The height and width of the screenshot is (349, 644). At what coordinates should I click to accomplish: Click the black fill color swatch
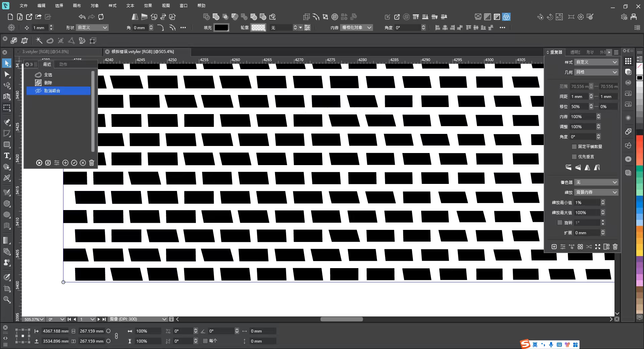[221, 28]
